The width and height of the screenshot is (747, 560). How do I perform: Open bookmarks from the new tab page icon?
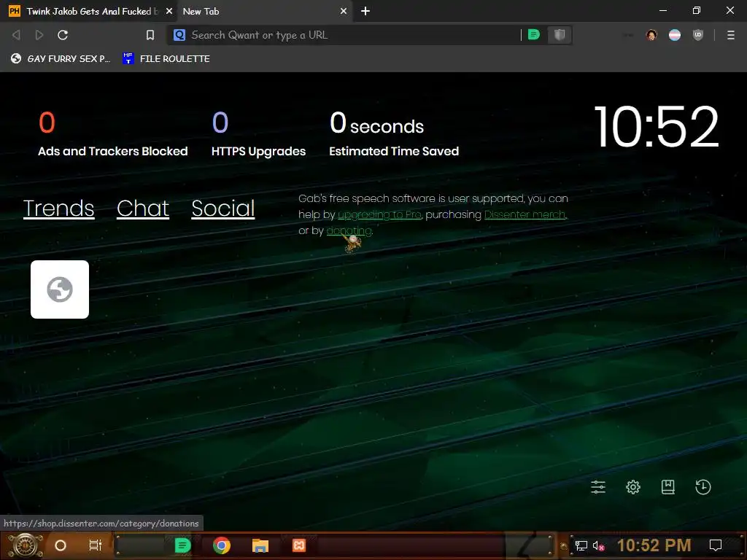point(668,486)
